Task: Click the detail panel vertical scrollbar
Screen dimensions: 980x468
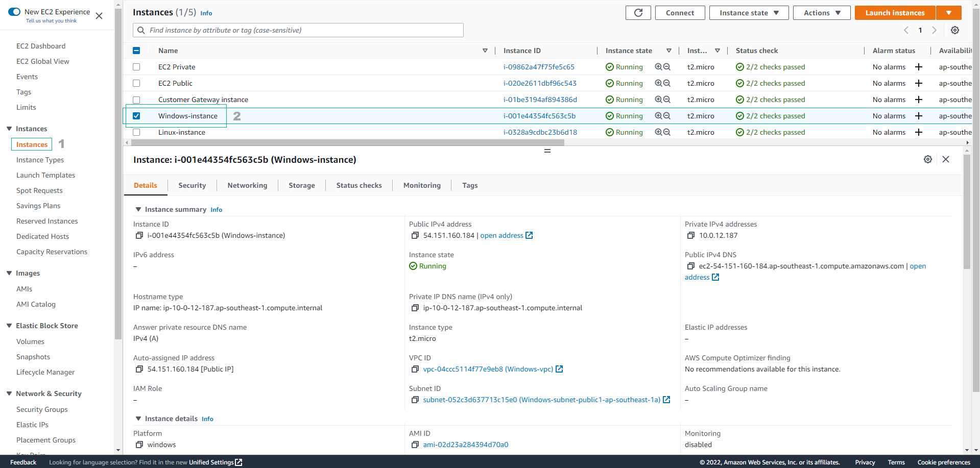Action: pyautogui.click(x=966, y=212)
